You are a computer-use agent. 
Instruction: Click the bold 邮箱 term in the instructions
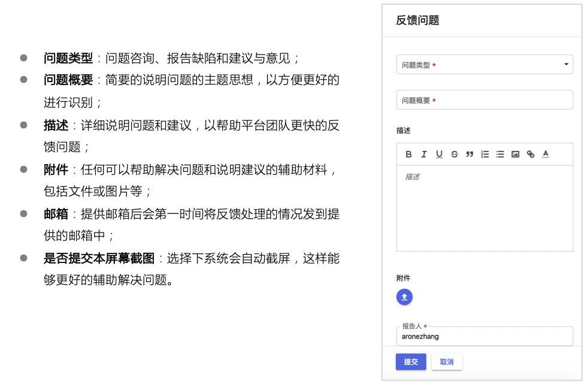[x=56, y=214]
